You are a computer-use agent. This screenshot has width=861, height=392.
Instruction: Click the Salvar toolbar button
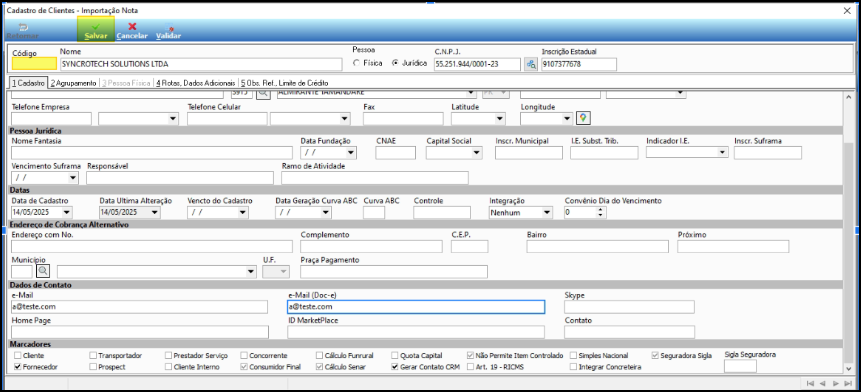coord(96,29)
